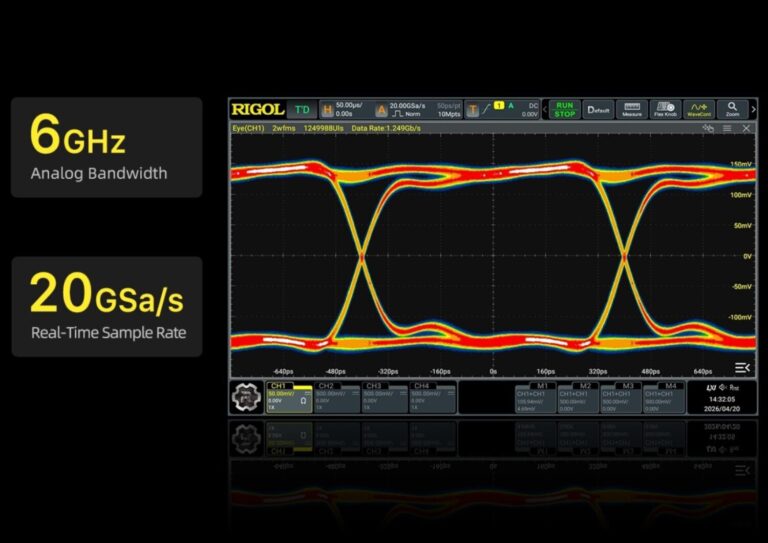The width and height of the screenshot is (768, 543).
Task: Open the result sidebar icon in waveform corner
Action: pyautogui.click(x=742, y=368)
